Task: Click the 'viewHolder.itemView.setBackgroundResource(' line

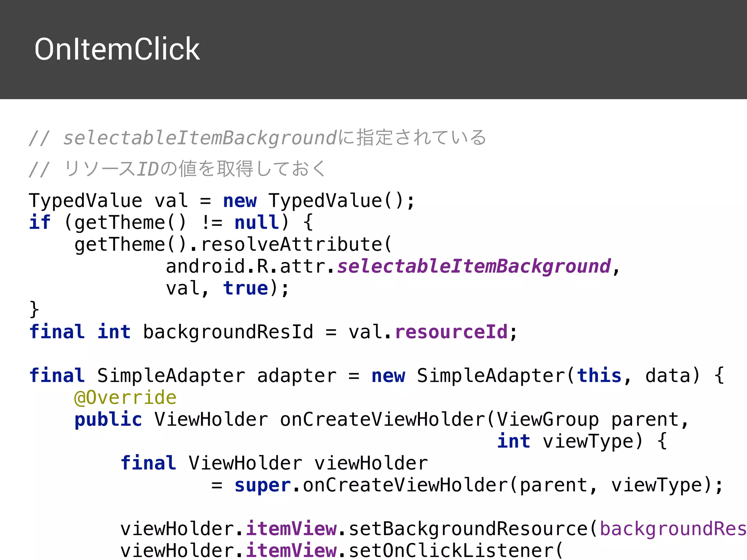Action: [x=433, y=529]
